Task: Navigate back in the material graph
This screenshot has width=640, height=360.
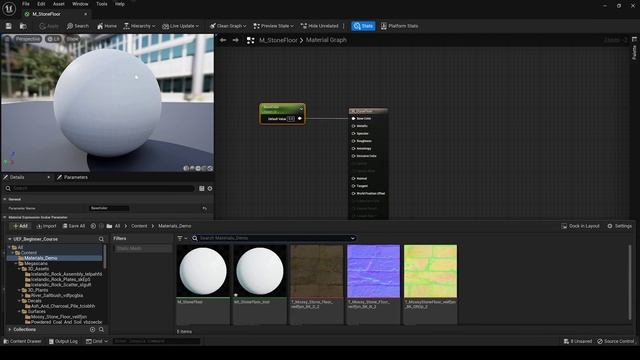Action: tap(223, 40)
